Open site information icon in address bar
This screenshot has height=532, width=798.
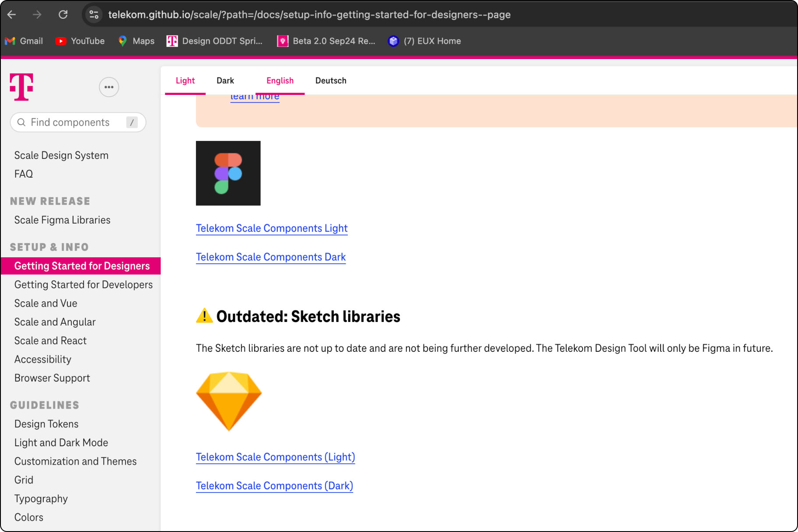(94, 14)
